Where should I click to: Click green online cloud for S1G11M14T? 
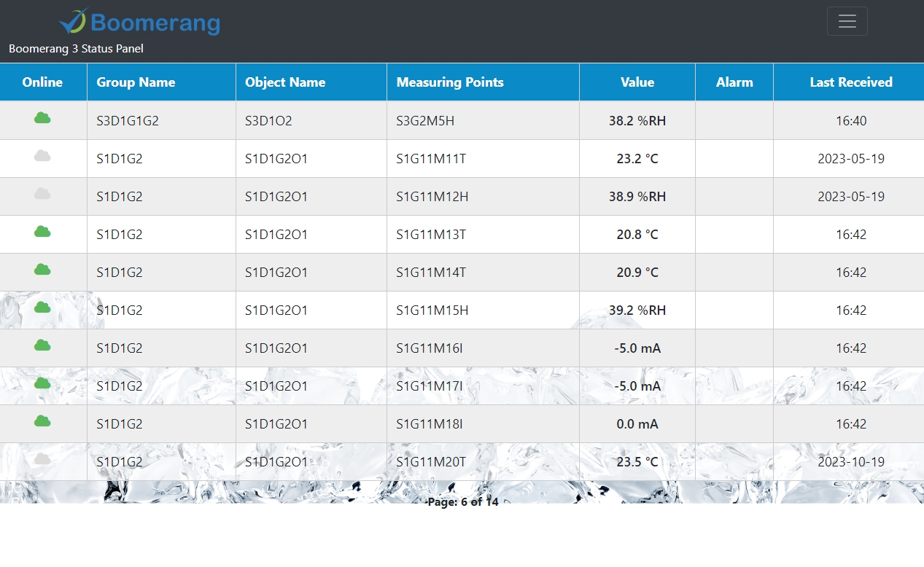click(42, 270)
